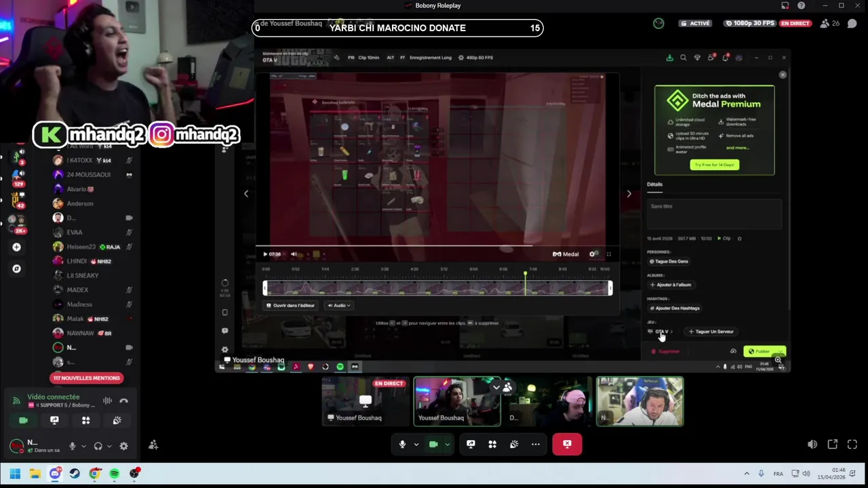Click the share screen icon in the voice panel
This screenshot has height=488, width=868.
point(54,421)
